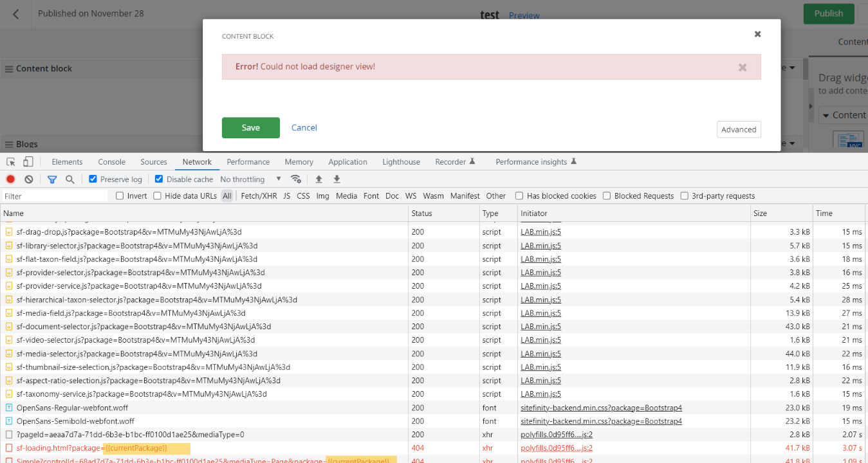Switch to the Application tab
This screenshot has height=463, width=868.
point(348,162)
